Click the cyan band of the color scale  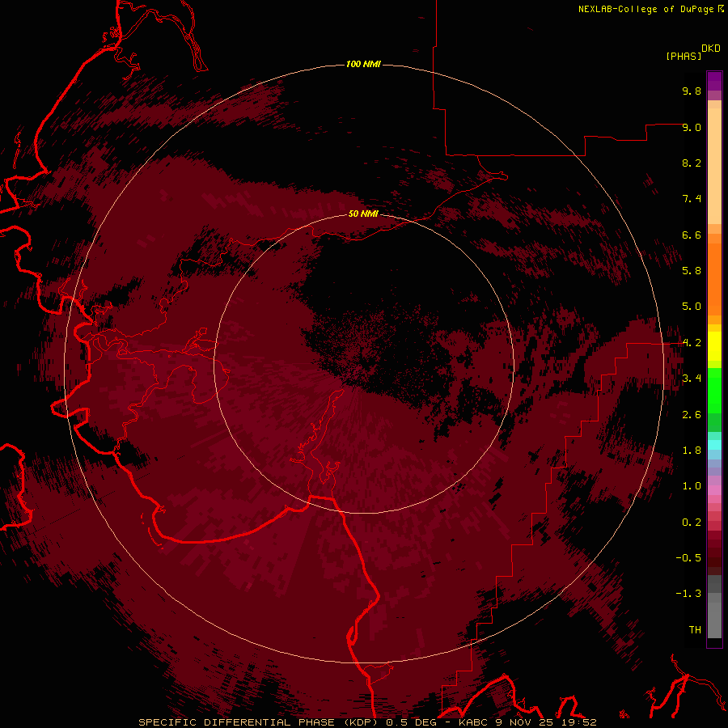[x=714, y=445]
